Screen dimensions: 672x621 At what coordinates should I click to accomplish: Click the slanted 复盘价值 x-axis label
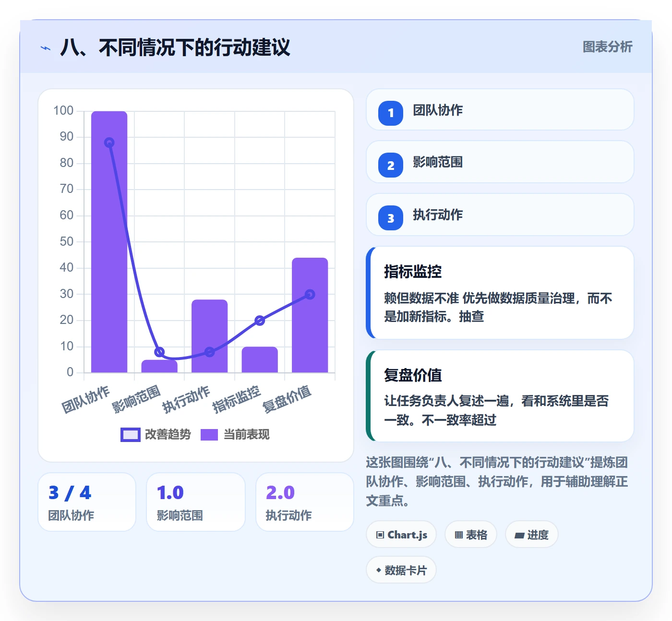(287, 399)
